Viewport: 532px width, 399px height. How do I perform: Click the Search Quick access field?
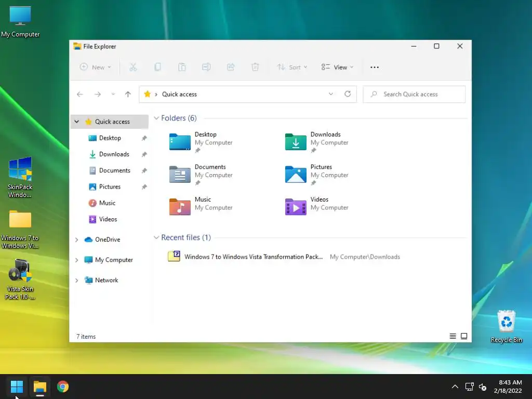click(414, 95)
